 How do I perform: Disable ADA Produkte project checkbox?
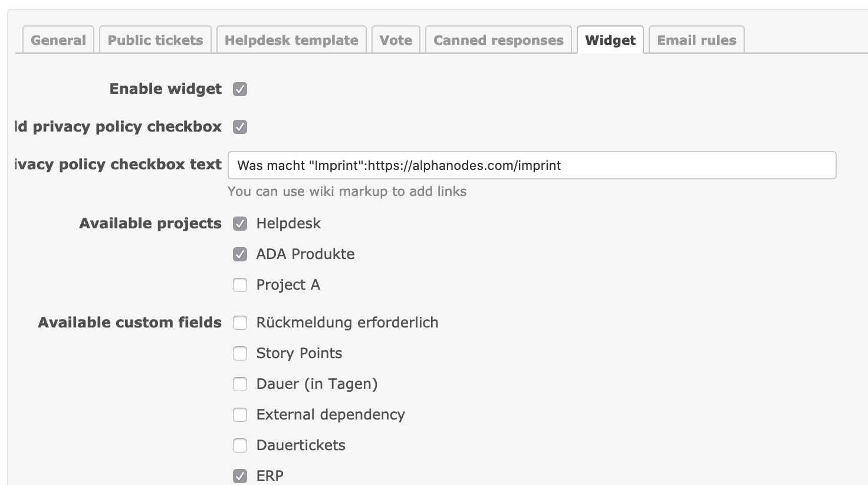[240, 254]
